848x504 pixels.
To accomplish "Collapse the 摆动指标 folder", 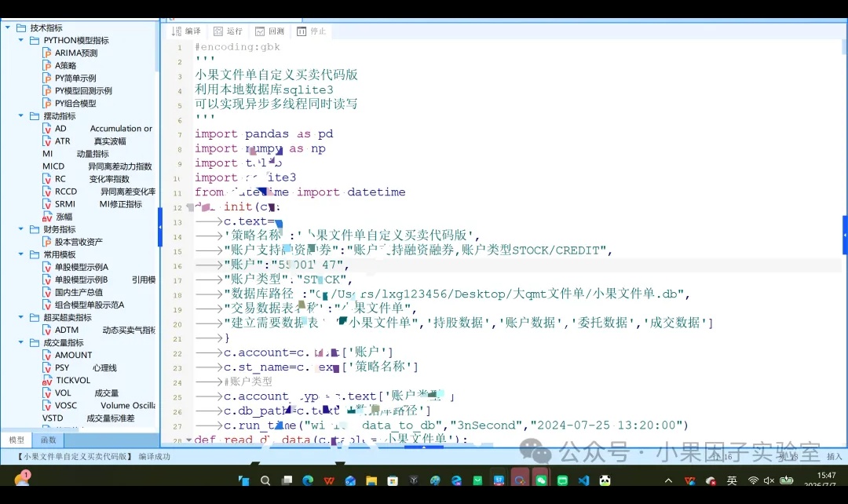I will (x=21, y=115).
